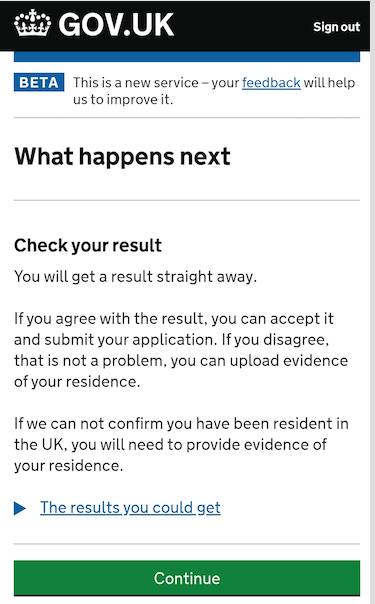Click paragraph starting 'If you agree with'
Screen dimensions: 375x604
[181, 350]
